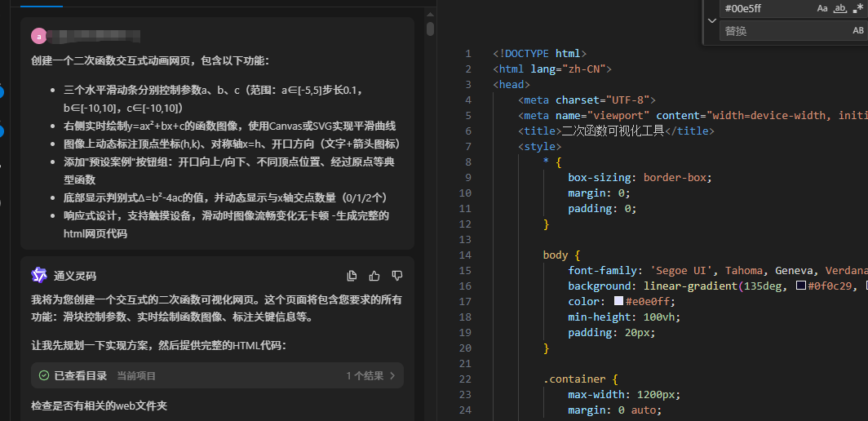
Task: Click the bullet about 右侧实时绘制 function graph
Action: 230,126
